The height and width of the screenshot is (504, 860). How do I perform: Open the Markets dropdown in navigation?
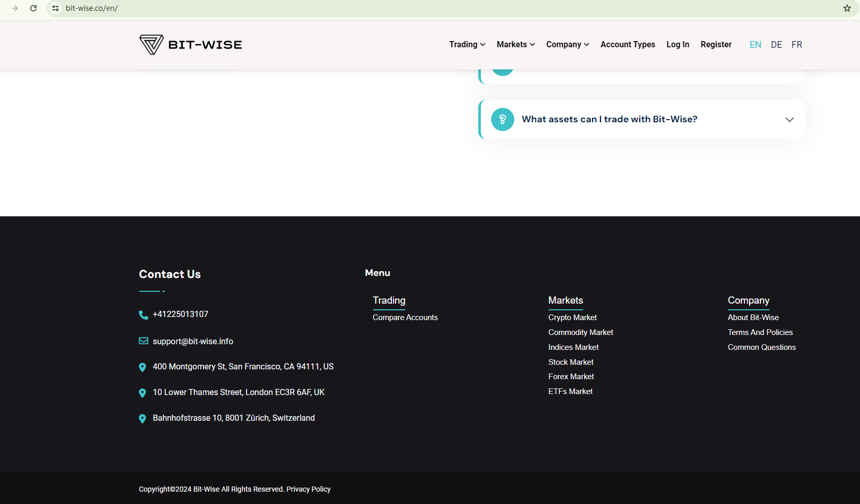coord(515,45)
